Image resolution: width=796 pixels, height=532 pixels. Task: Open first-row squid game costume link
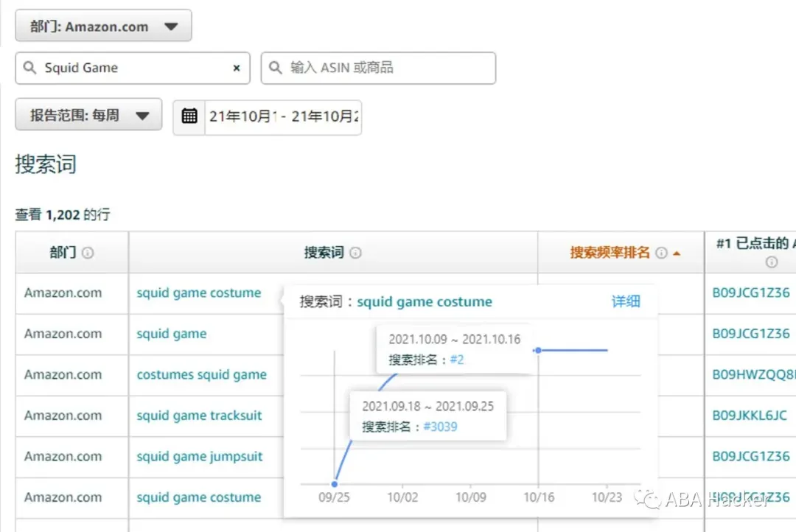coord(199,293)
